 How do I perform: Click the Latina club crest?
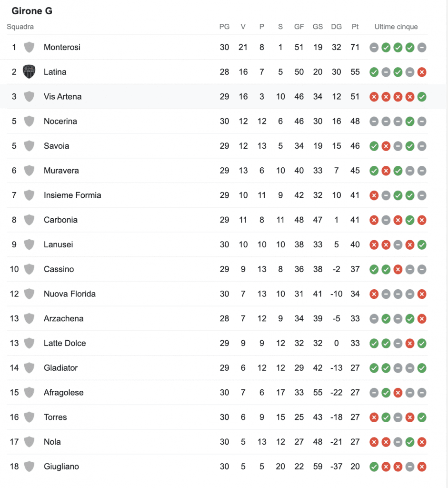[x=29, y=72]
